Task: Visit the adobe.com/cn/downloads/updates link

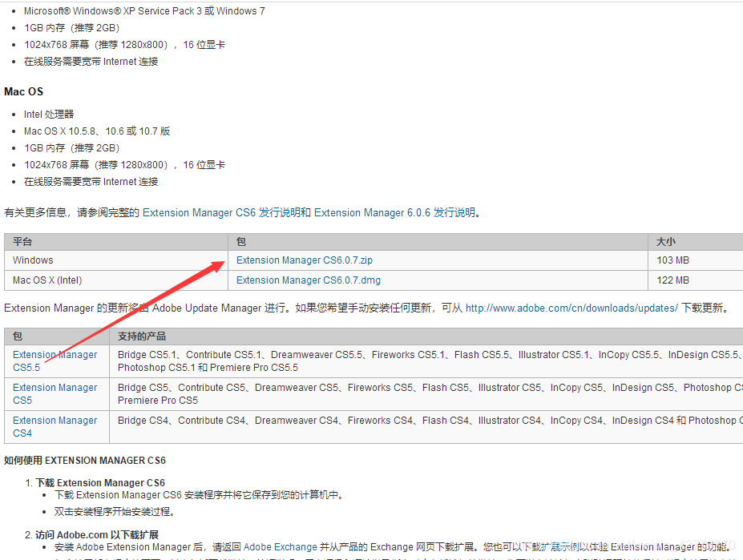Action: (571, 308)
